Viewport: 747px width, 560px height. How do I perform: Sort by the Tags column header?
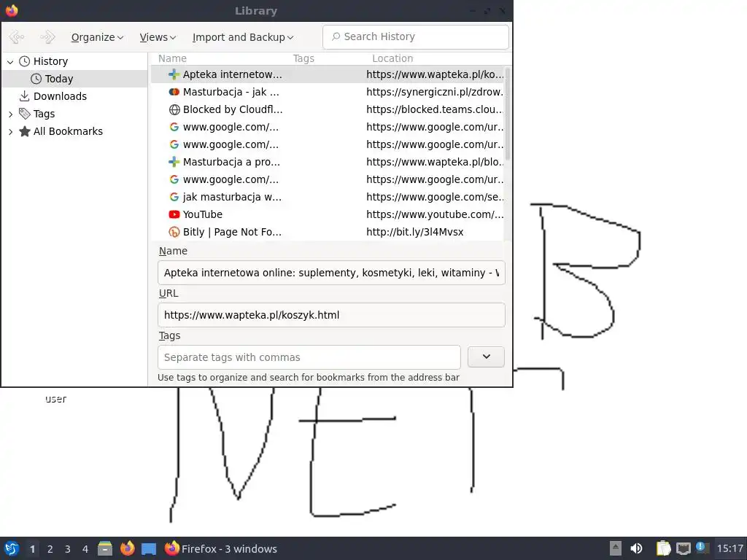(x=303, y=58)
